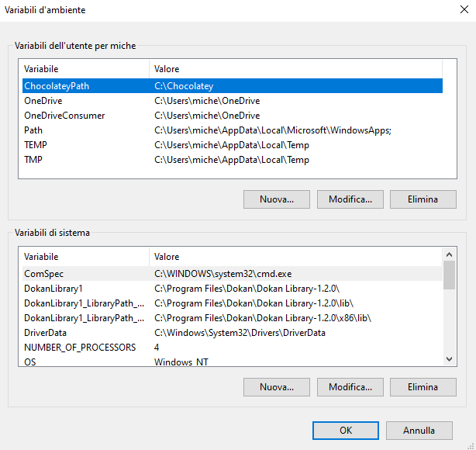
Task: Click the Valore header in user variables
Action: click(x=295, y=69)
